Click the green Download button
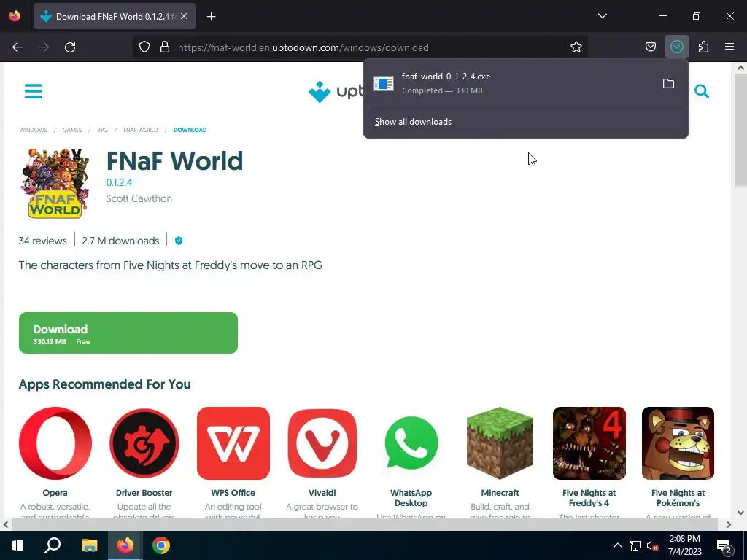Image resolution: width=747 pixels, height=560 pixels. [128, 332]
